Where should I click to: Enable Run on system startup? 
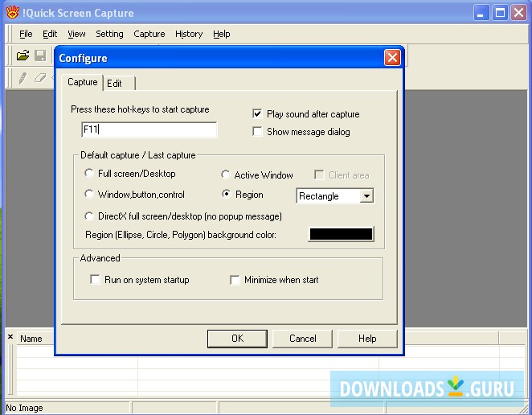click(95, 280)
